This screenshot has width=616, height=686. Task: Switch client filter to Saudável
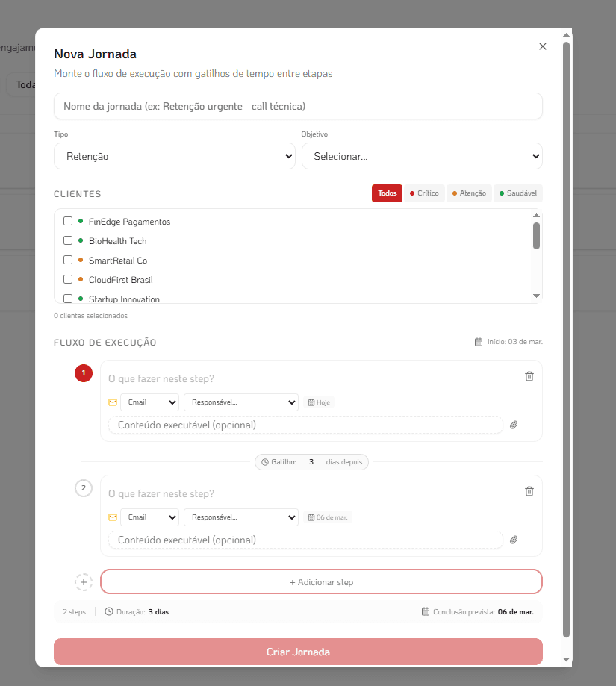pos(517,193)
